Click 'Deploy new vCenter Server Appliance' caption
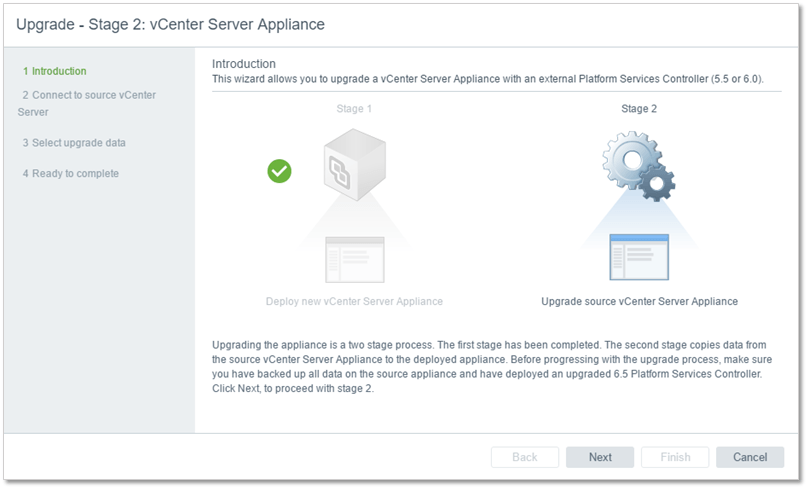808x489 pixels. pos(355,301)
